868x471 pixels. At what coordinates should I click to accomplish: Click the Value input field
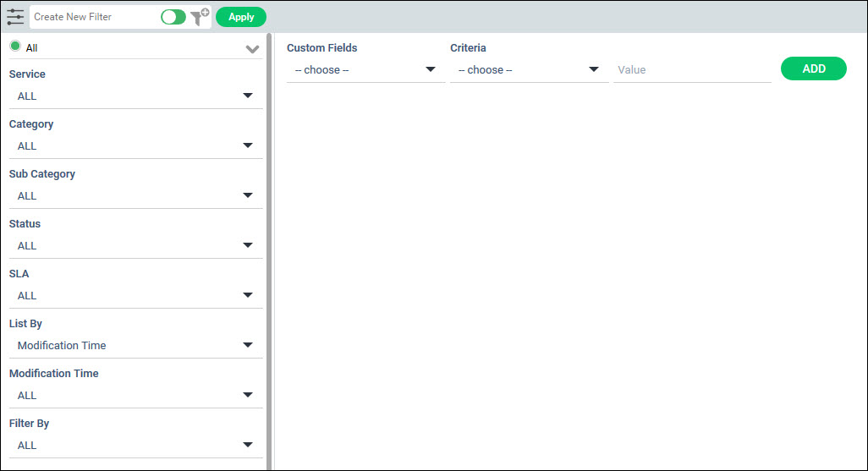(692, 70)
